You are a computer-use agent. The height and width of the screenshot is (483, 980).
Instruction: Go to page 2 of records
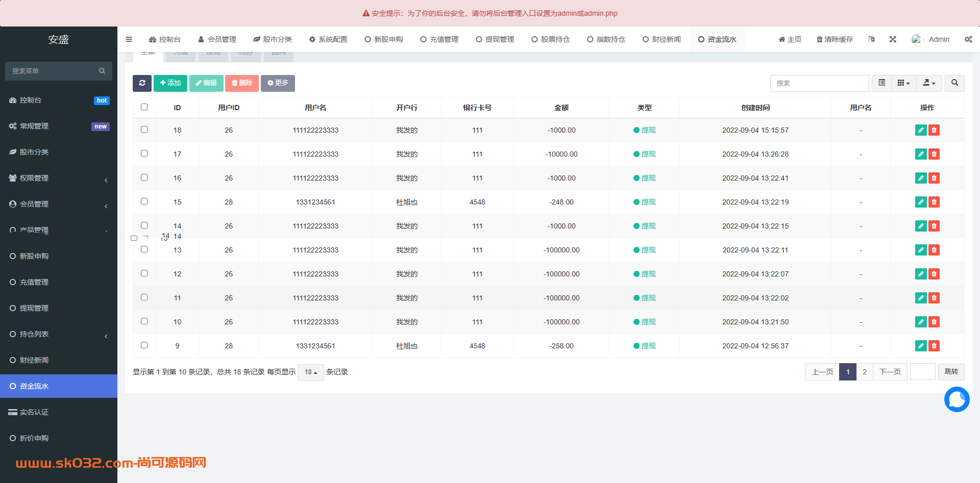[865, 372]
